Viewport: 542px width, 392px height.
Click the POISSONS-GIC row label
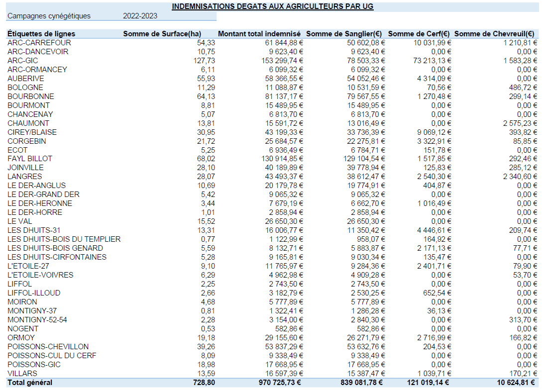point(34,366)
